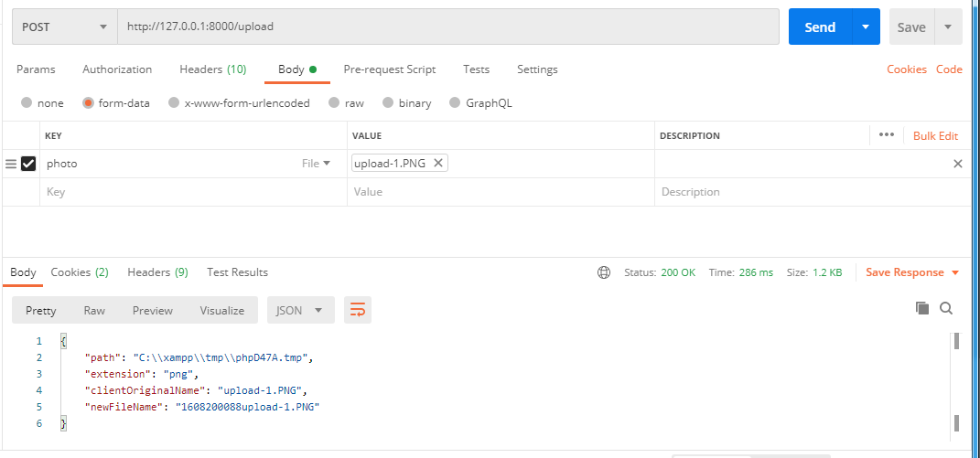Switch response view to Raw
This screenshot has width=980, height=458.
click(x=94, y=311)
